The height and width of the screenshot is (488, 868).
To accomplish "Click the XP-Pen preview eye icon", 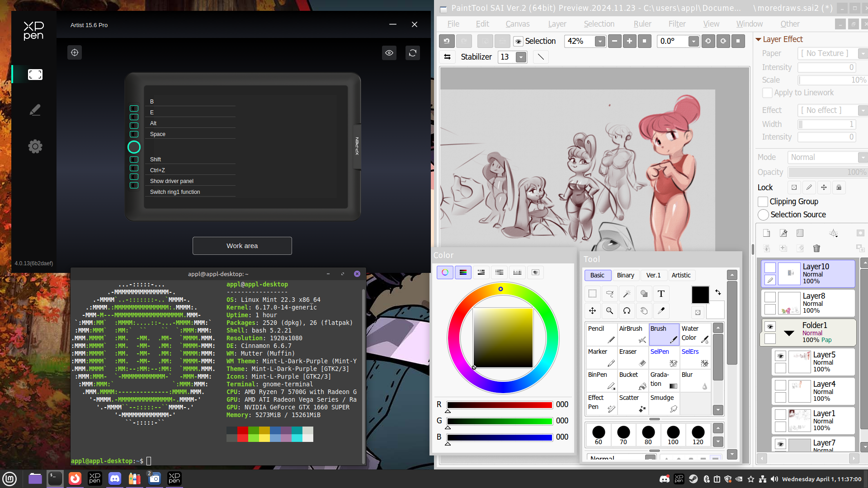I will [x=389, y=53].
